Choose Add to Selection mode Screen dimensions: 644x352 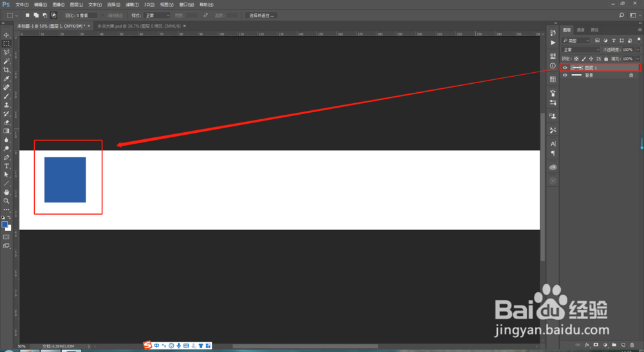36,15
